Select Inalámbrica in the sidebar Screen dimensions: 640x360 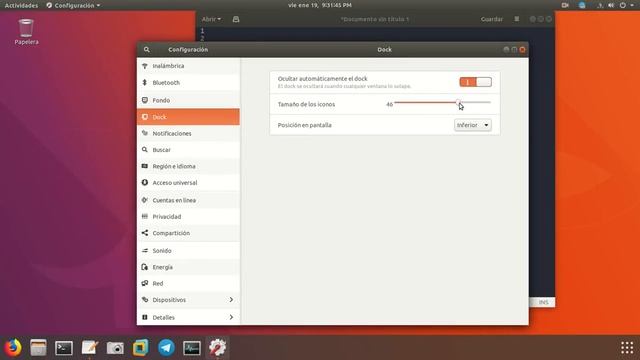(188, 66)
